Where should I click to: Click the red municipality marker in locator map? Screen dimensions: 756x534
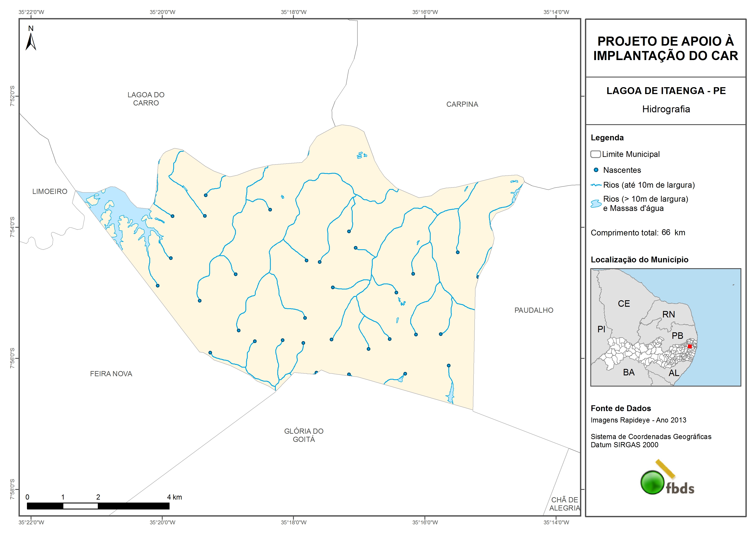pos(689,346)
